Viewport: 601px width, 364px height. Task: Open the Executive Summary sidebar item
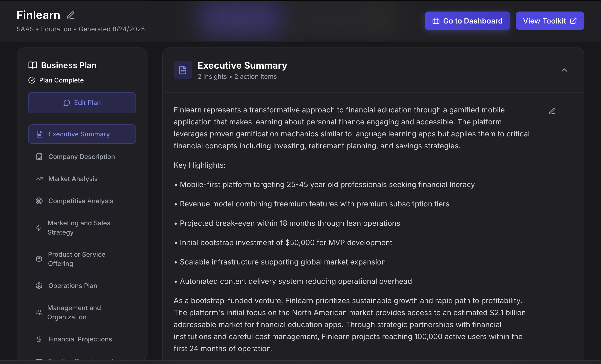[x=82, y=134]
